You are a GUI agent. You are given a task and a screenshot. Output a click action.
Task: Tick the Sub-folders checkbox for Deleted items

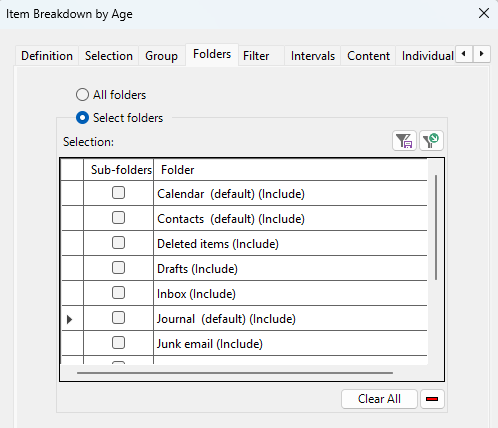tap(118, 243)
